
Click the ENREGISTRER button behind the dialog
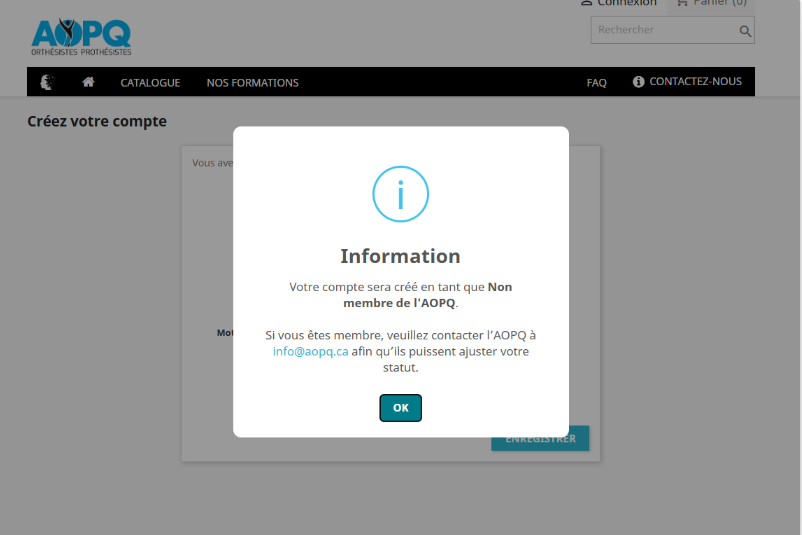540,444
